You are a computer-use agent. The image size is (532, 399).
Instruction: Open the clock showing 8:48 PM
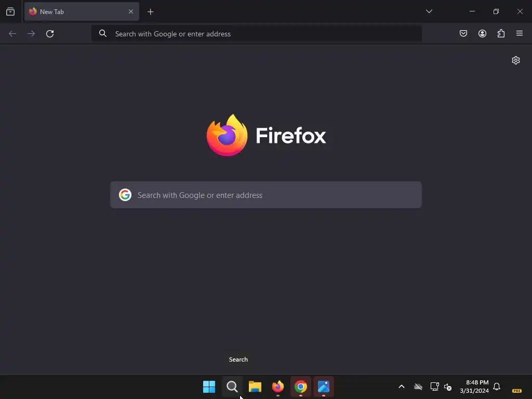[x=474, y=387]
